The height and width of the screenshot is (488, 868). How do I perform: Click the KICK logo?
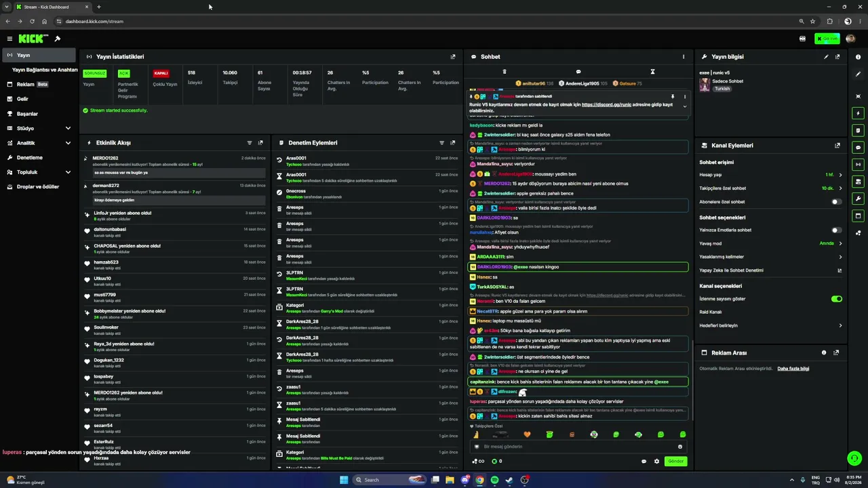(x=33, y=39)
